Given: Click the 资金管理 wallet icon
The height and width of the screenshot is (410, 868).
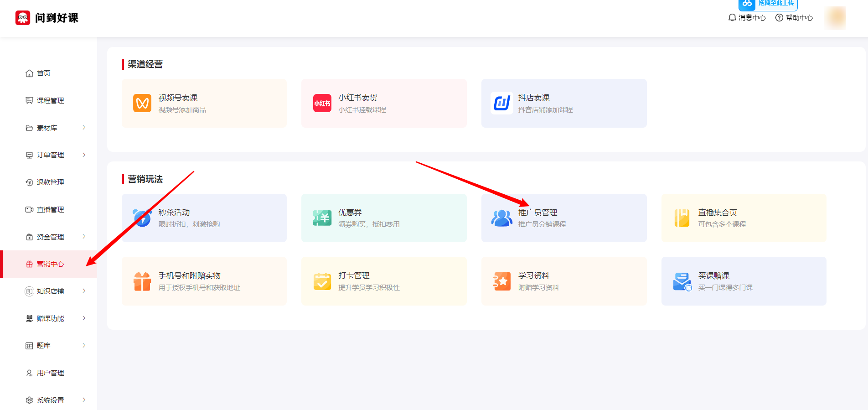Looking at the screenshot, I should click(x=29, y=237).
